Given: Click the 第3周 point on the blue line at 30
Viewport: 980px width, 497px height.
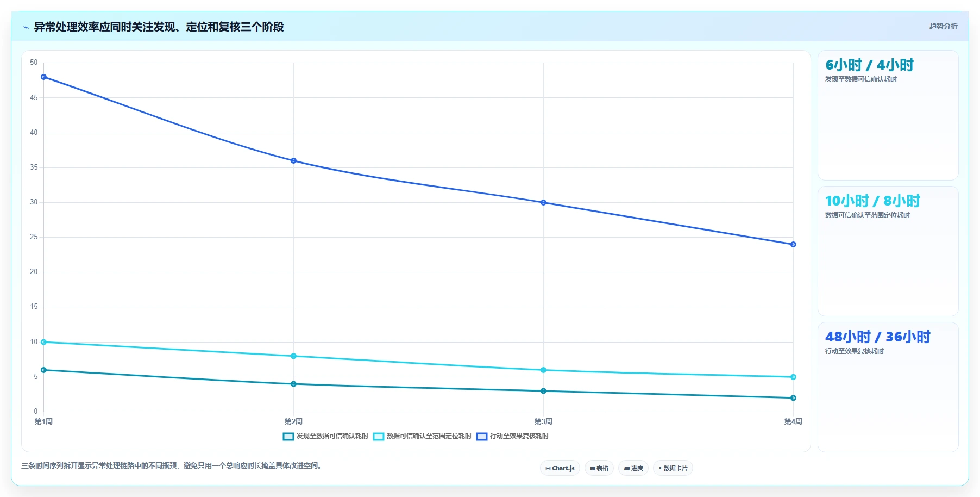Looking at the screenshot, I should tap(543, 203).
